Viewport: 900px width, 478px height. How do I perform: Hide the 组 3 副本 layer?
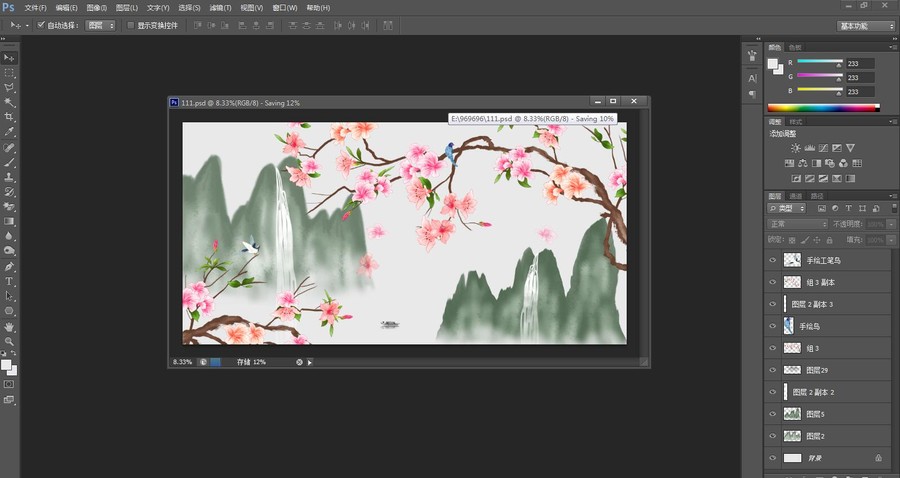tap(773, 282)
